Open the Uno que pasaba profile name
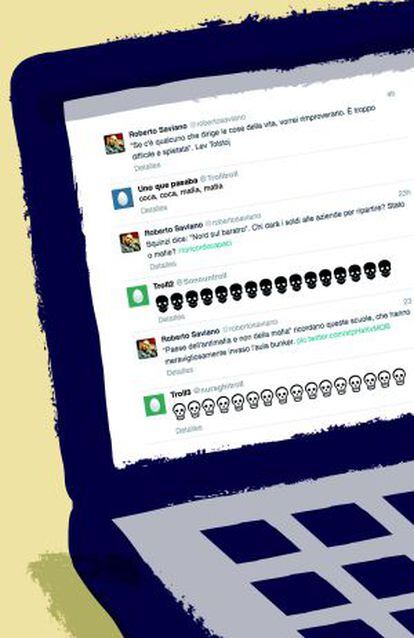Screen dimensions: 414x638 [167, 184]
